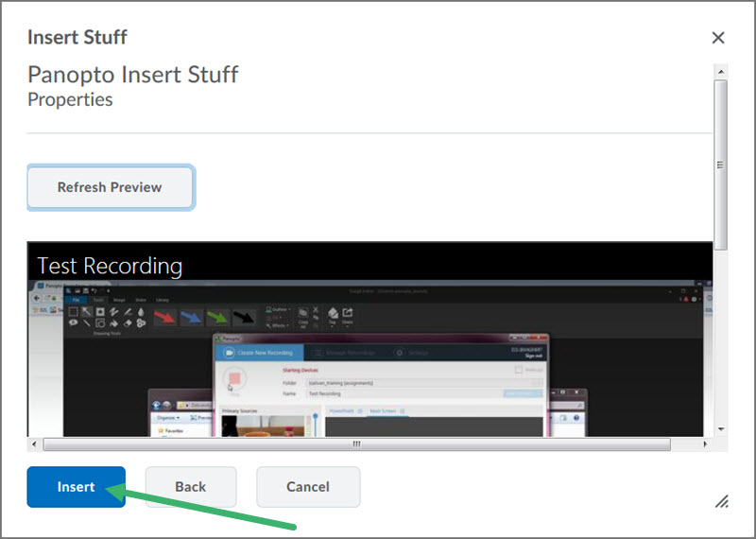Click the vertical scrollbar thumb
756x539 pixels.
click(720, 165)
